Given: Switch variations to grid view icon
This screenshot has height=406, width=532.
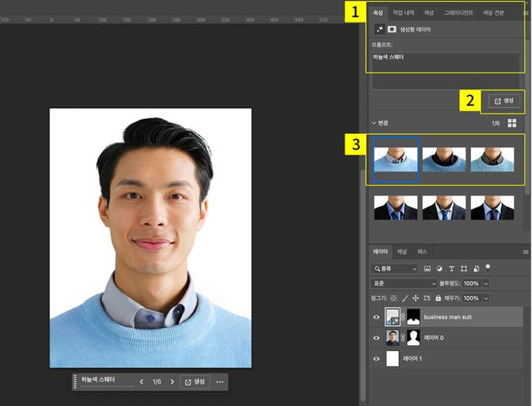Looking at the screenshot, I should tap(512, 123).
